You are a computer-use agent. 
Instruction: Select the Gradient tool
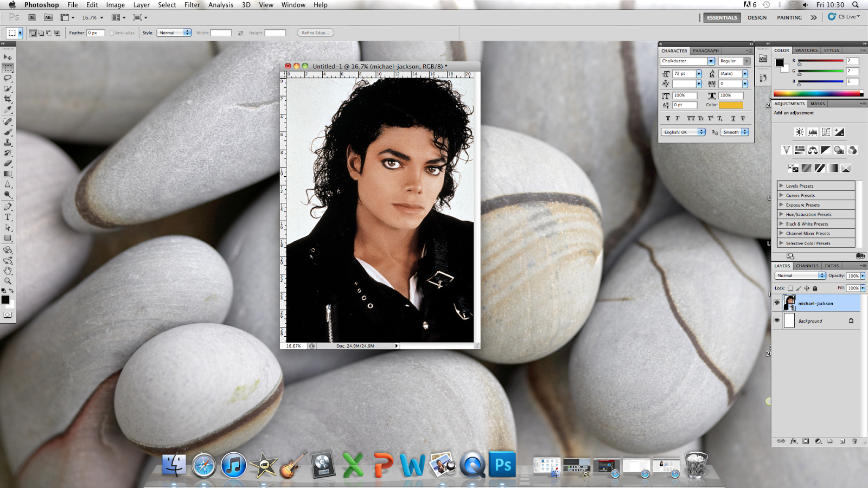coord(8,174)
